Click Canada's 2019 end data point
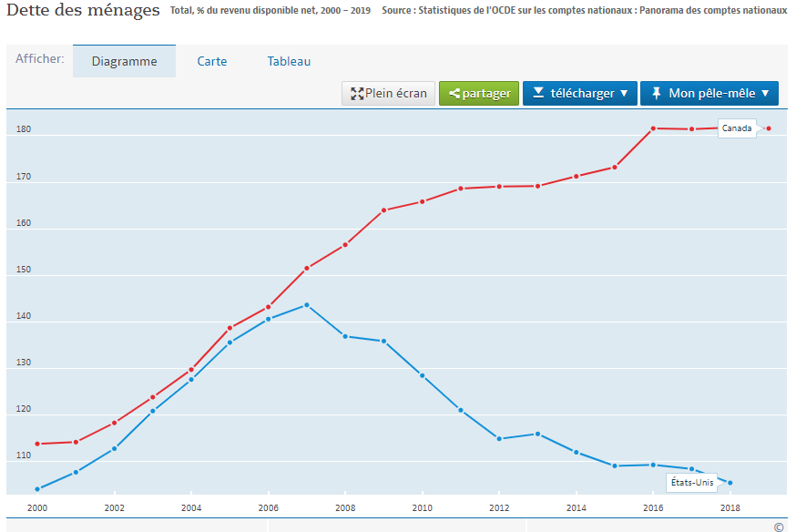 [x=769, y=128]
